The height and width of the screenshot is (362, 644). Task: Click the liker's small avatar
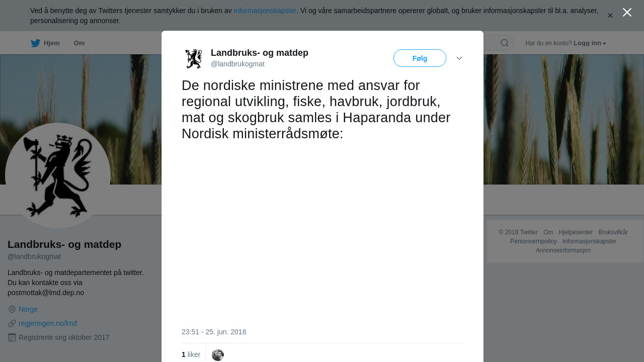pyautogui.click(x=218, y=355)
